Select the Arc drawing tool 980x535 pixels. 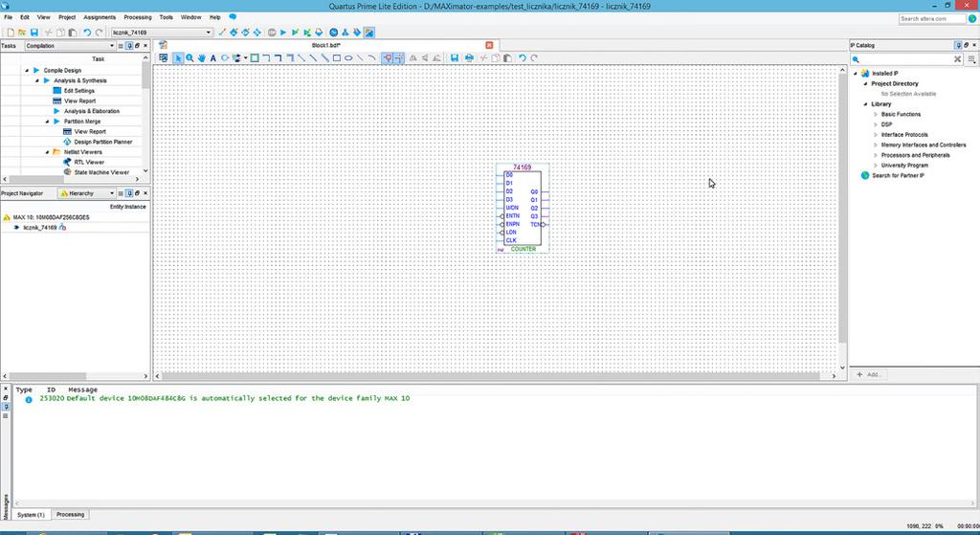coord(371,58)
